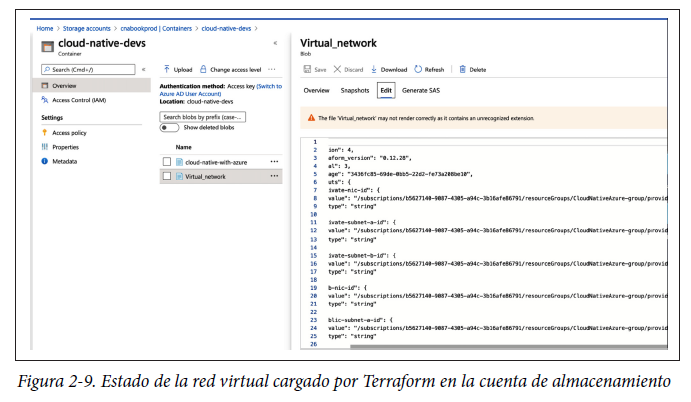This screenshot has height=402, width=691.
Task: Click the Change access level lock icon
Action: point(203,70)
